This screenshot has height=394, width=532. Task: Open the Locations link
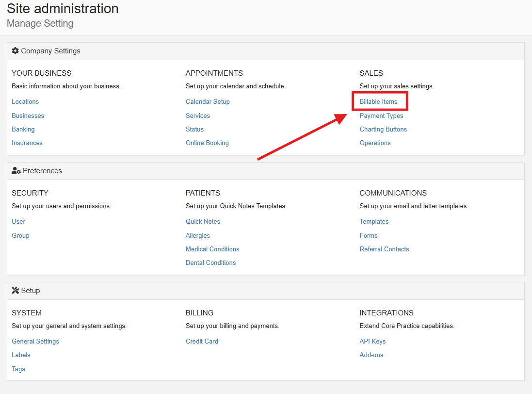pos(25,102)
